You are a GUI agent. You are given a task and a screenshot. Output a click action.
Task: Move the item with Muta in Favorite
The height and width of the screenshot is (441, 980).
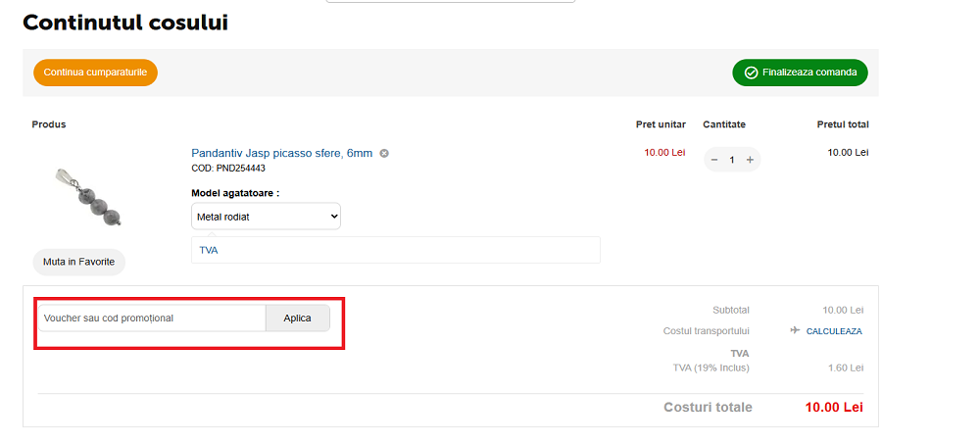pos(78,262)
